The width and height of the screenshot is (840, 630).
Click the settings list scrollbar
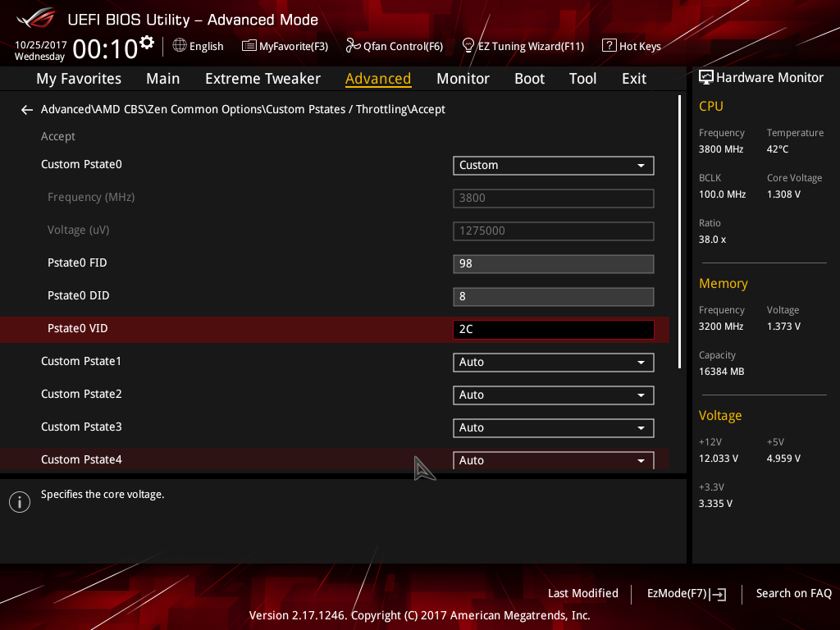click(679, 231)
